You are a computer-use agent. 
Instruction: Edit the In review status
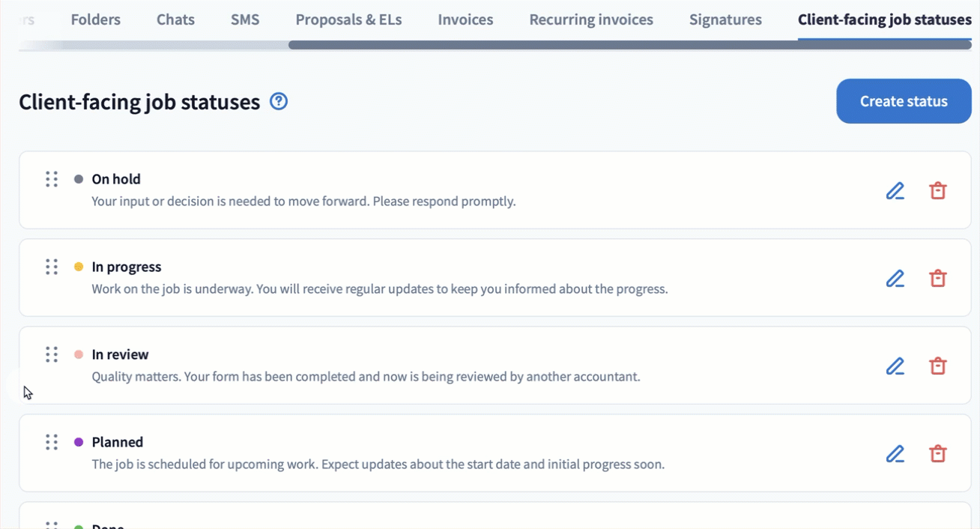click(895, 366)
